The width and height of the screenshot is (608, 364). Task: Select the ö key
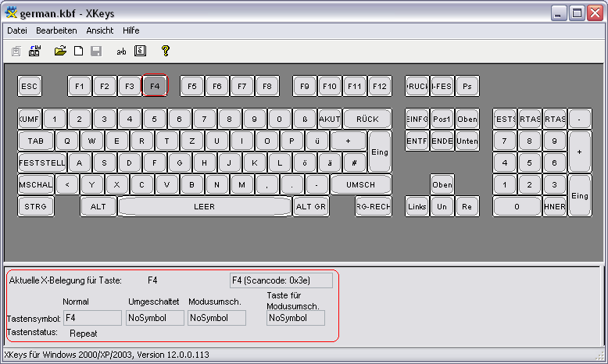pyautogui.click(x=305, y=162)
